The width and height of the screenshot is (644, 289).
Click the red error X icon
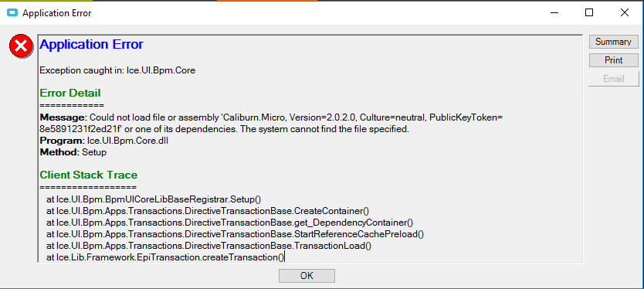point(21,46)
